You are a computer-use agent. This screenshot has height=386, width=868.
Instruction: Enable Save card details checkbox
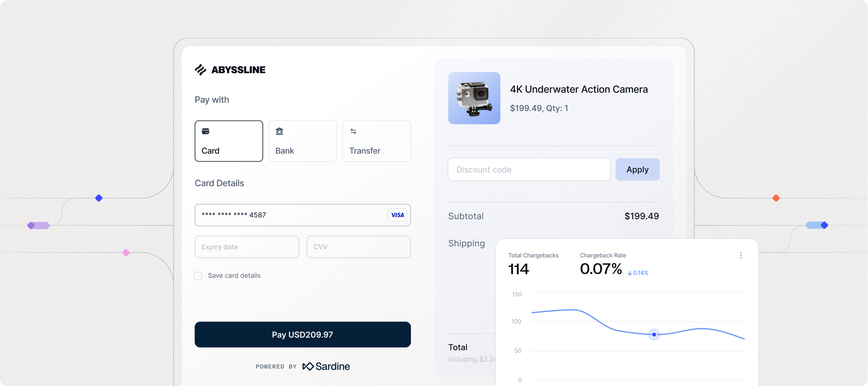[x=198, y=276]
